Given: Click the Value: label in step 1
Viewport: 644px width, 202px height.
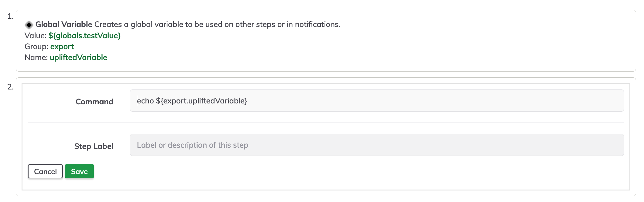Looking at the screenshot, I should (36, 35).
